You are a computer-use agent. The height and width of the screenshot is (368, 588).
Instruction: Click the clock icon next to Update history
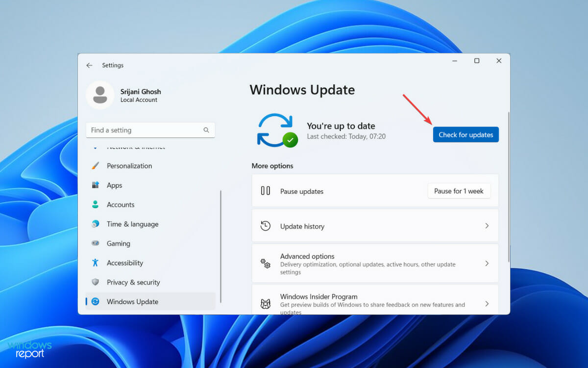point(265,226)
